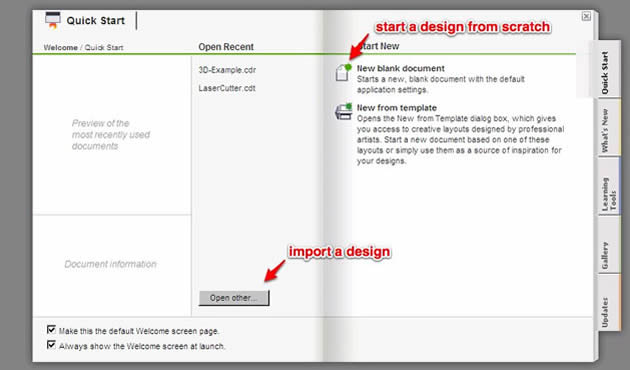
Task: Click the Preview of most recently used documents area
Action: click(x=112, y=135)
